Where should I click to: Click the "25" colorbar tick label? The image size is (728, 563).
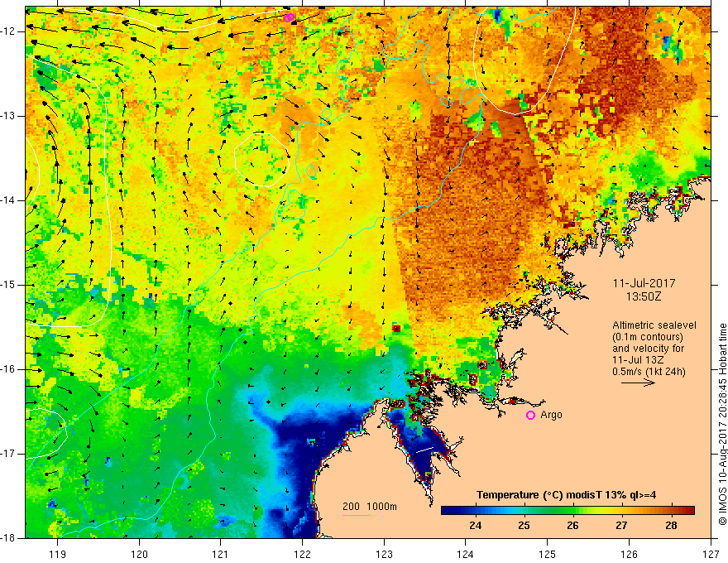pos(524,526)
